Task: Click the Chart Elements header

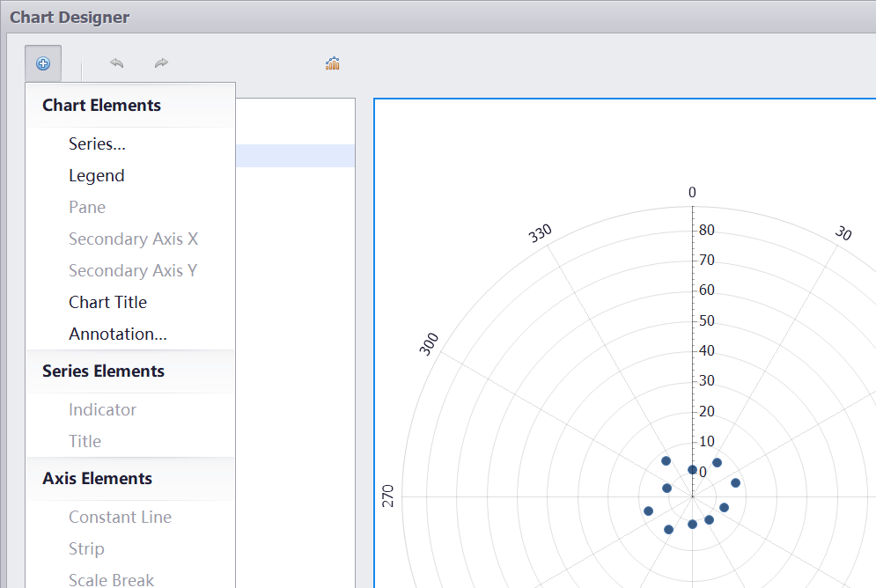Action: [x=101, y=106]
